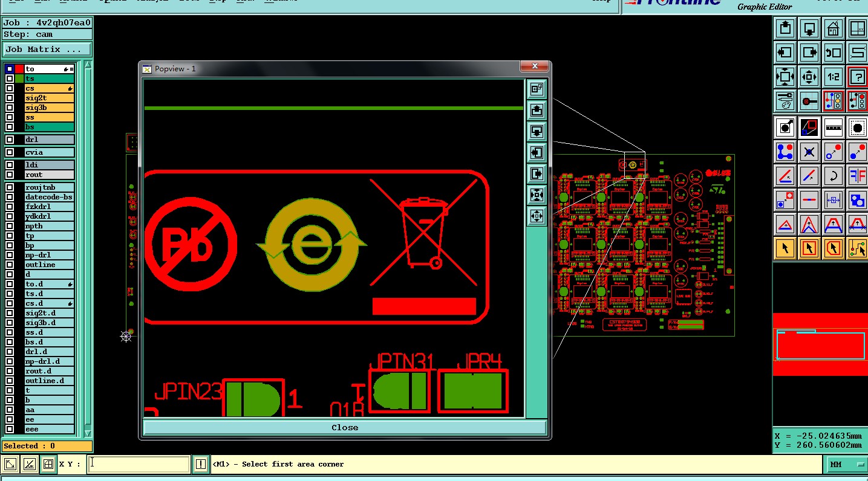Click the pan left icon in Popview window

(537, 152)
